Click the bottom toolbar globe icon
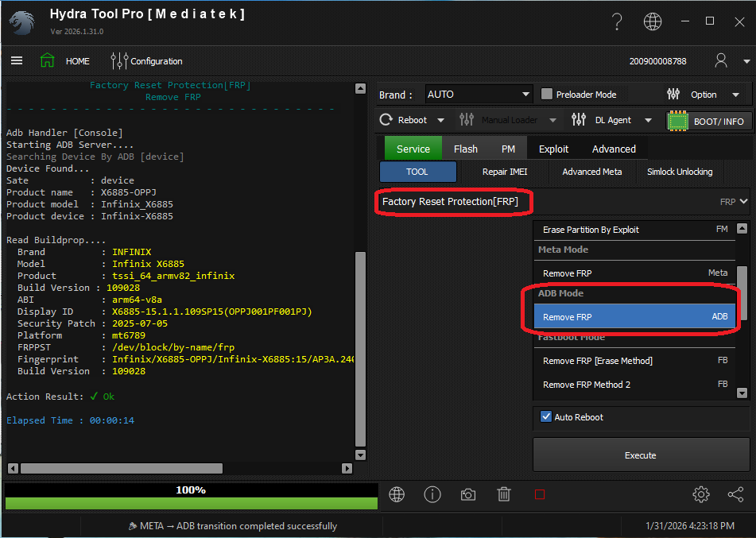The image size is (756, 538). tap(397, 494)
